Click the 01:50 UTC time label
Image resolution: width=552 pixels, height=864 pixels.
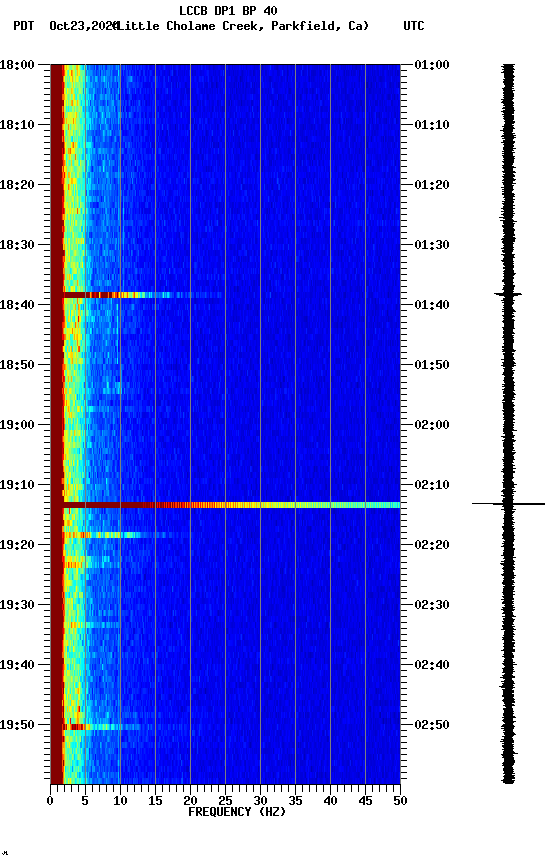(x=432, y=365)
